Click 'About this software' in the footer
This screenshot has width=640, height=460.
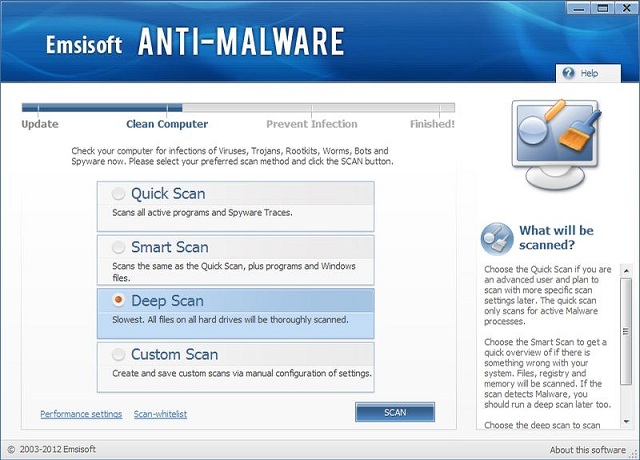[587, 450]
